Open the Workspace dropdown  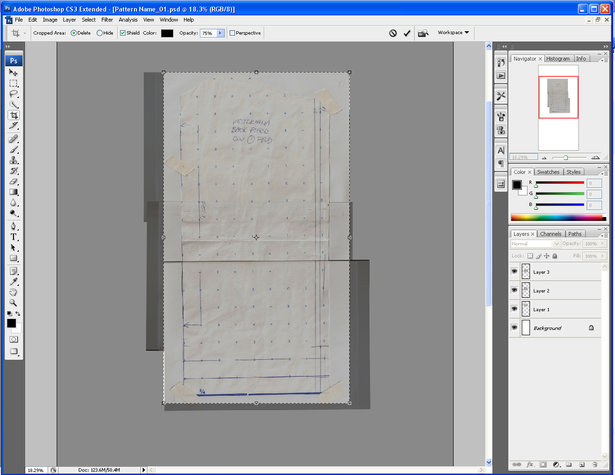click(453, 33)
